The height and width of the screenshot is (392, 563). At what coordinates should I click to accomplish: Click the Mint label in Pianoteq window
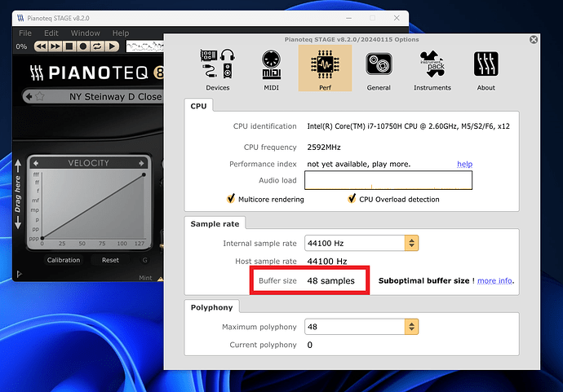145,278
